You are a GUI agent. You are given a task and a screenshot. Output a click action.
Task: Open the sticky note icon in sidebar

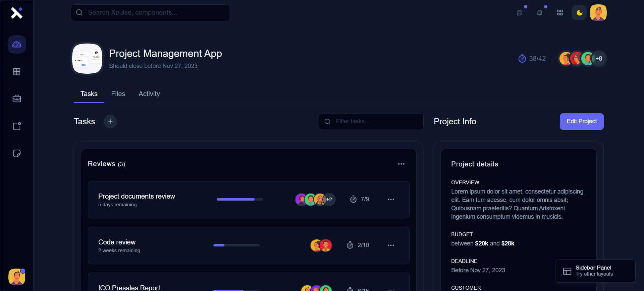click(x=17, y=153)
